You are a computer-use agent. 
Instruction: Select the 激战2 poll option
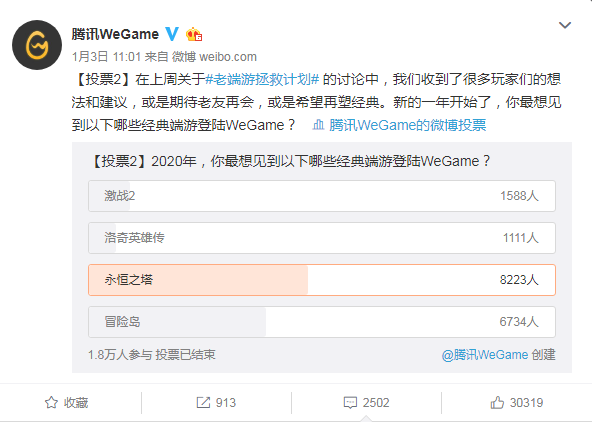pos(322,196)
